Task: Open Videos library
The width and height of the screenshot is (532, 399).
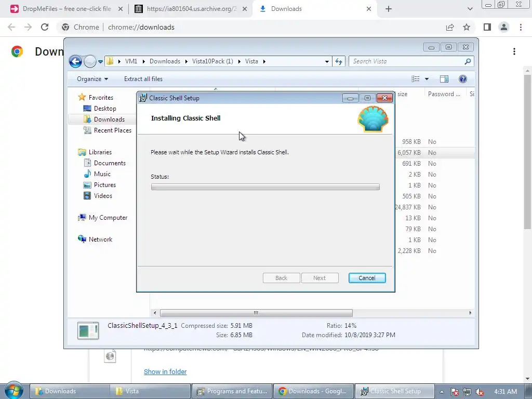Action: tap(103, 195)
